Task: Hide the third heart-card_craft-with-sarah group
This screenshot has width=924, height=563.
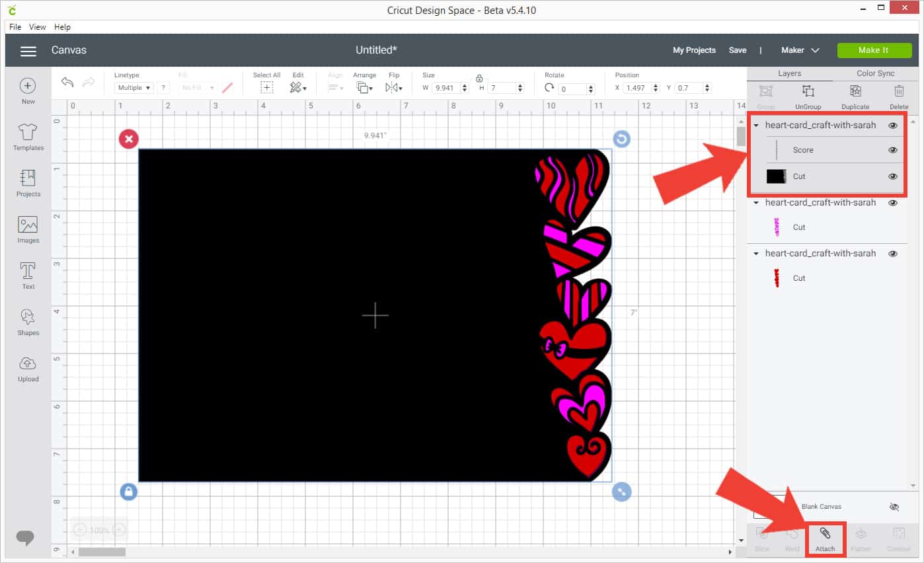Action: [x=893, y=254]
